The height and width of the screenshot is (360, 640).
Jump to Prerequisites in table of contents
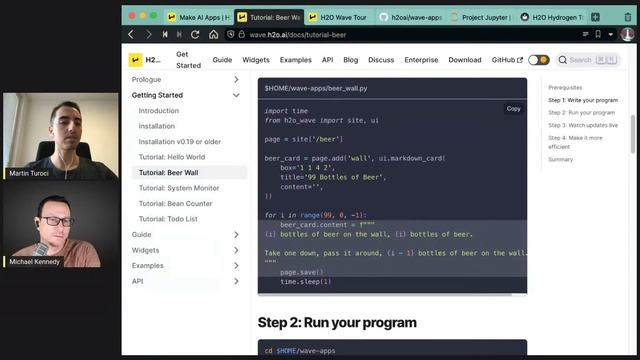click(565, 88)
